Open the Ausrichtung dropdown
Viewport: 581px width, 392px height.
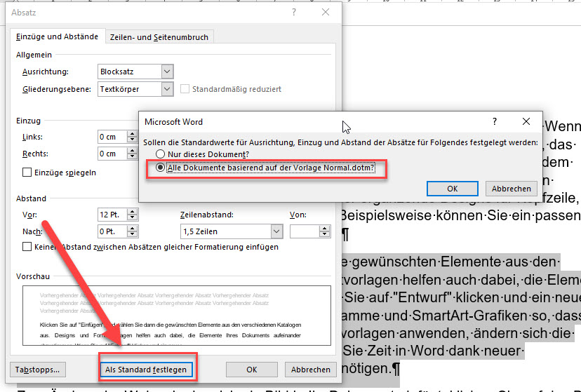tap(167, 72)
